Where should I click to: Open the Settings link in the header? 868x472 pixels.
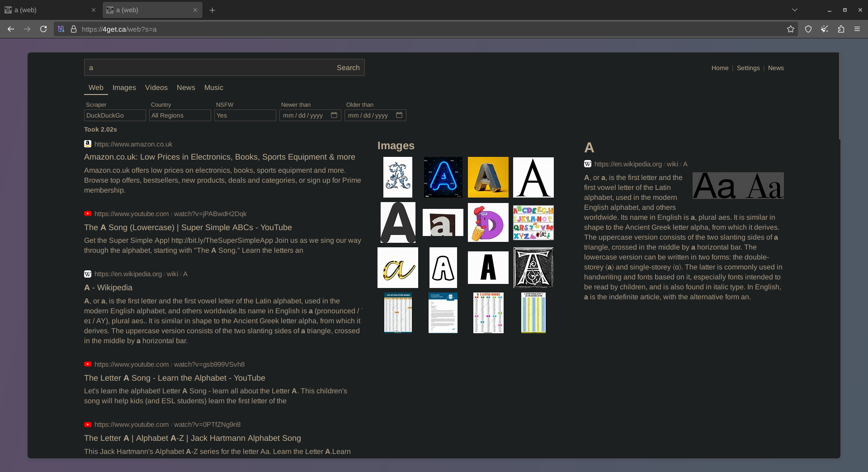coord(748,68)
